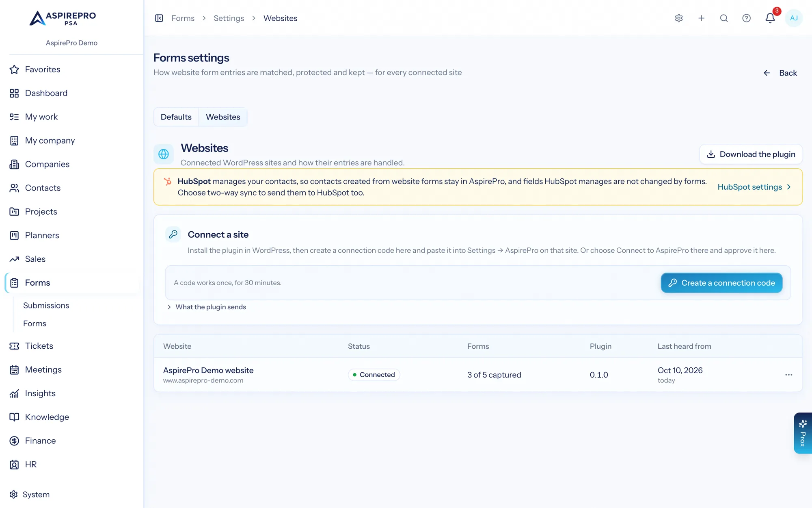Open the AJ user avatar

tap(794, 18)
